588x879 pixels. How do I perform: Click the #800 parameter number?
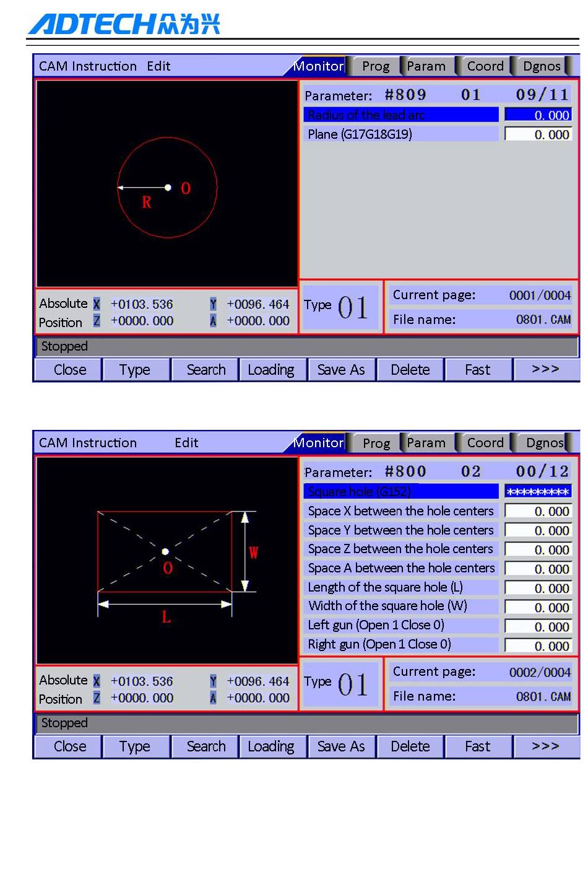pos(405,471)
